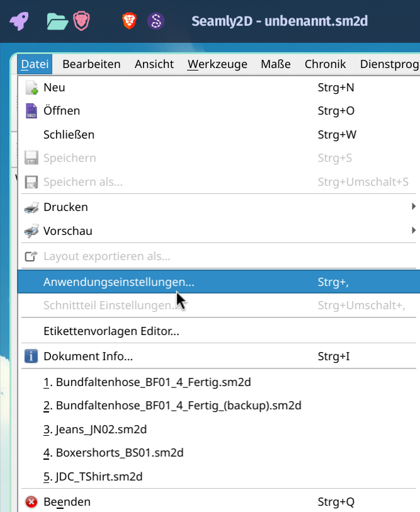Select Schließen from the Datei menu

pos(69,134)
